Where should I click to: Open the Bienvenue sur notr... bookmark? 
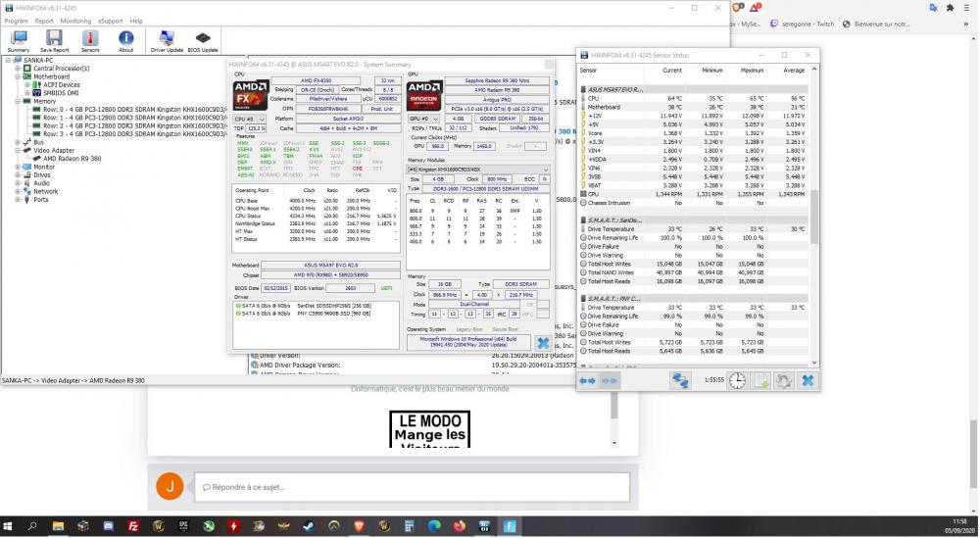click(876, 24)
